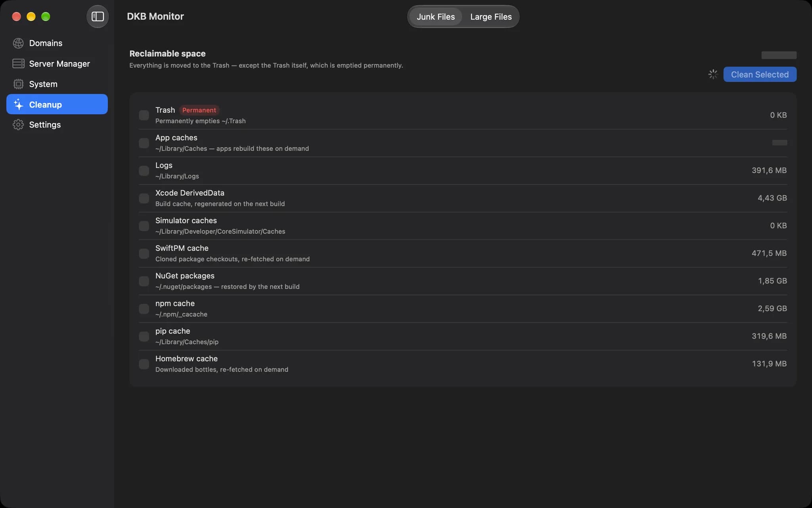Tick the Homebrew cache checkbox

click(144, 364)
